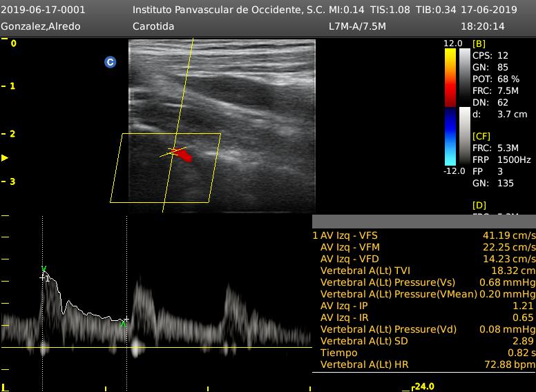Click the blue C marker icon
The image size is (536, 392).
tap(110, 62)
